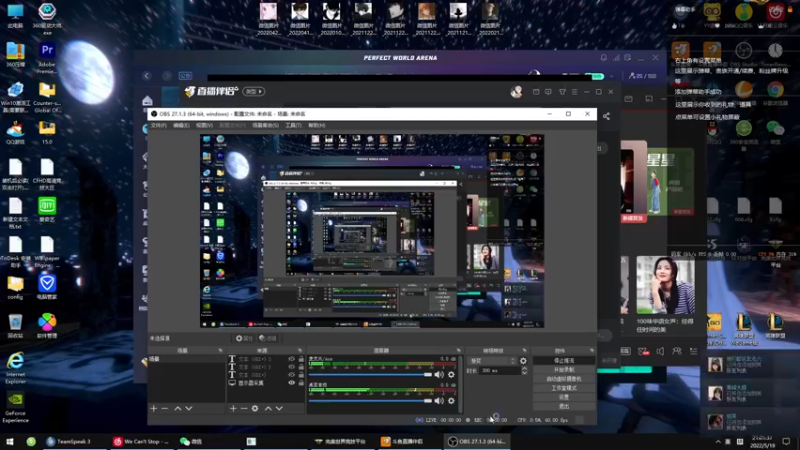The image size is (800, 450).
Task: Toggle visibility of third 文本 (GDI+) source
Action: pos(291,374)
